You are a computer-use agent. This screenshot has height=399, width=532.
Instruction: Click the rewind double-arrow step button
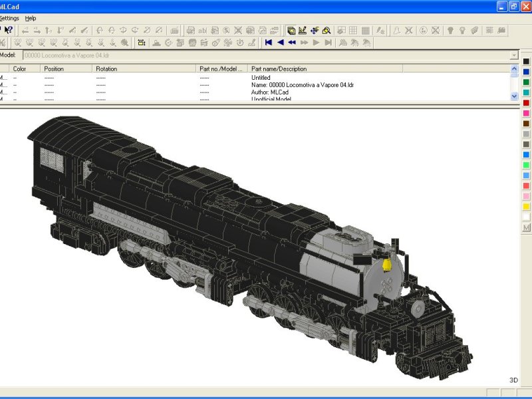[x=292, y=43]
